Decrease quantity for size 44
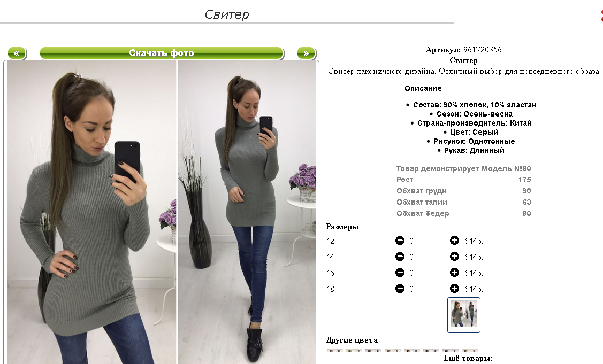 coord(400,257)
